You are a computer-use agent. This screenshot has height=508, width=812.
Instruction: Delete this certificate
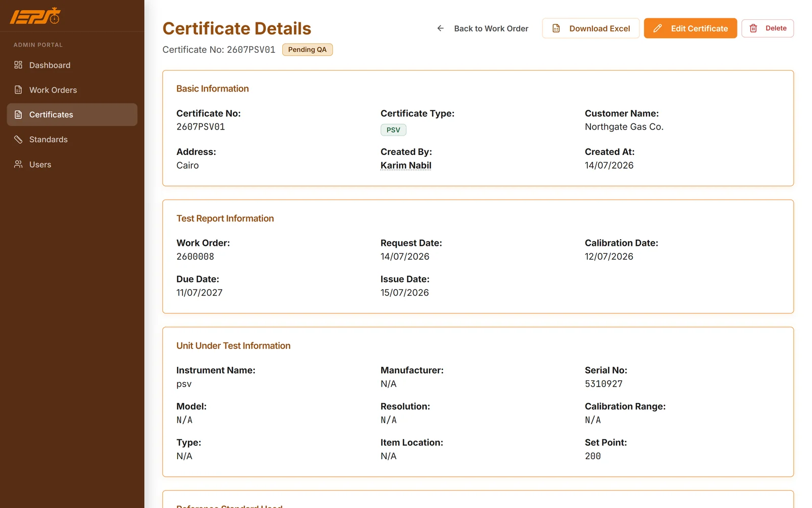click(x=767, y=28)
